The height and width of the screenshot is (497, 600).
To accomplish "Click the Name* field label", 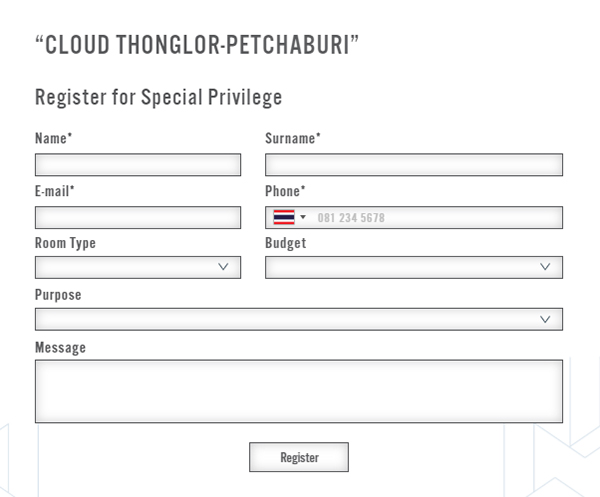I will [x=53, y=139].
